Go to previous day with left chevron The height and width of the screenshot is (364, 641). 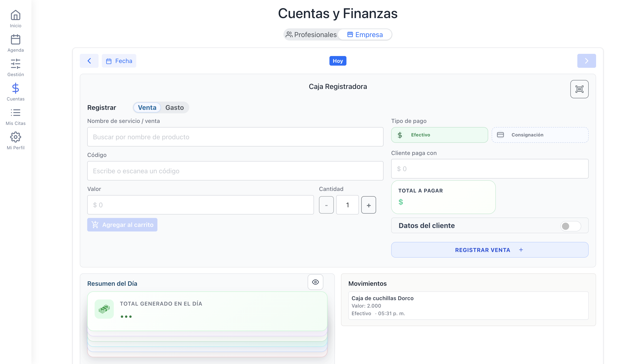pyautogui.click(x=89, y=61)
